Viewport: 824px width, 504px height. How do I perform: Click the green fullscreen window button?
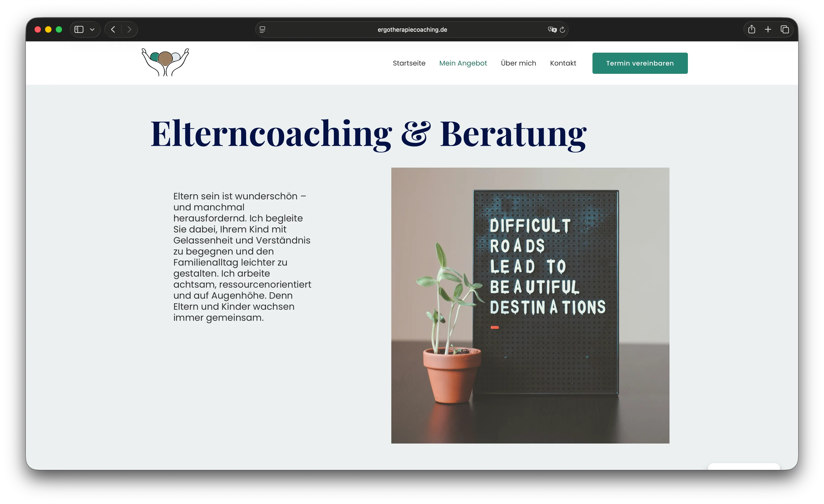[59, 29]
